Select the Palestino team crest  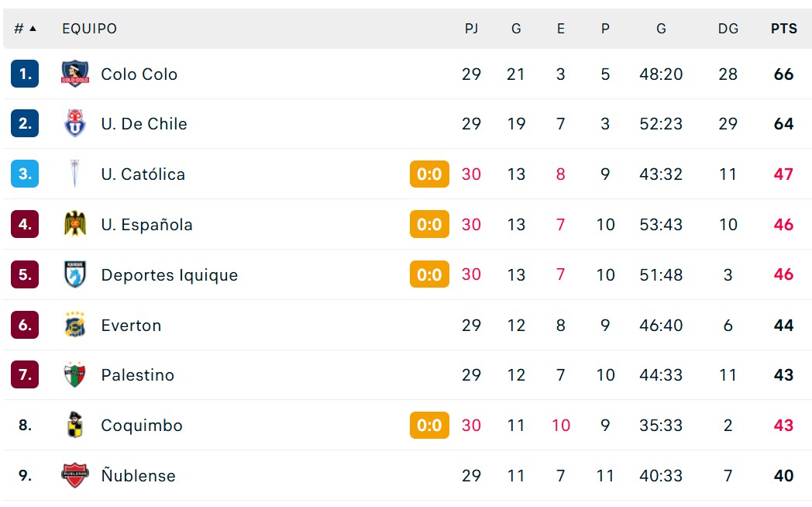(75, 374)
